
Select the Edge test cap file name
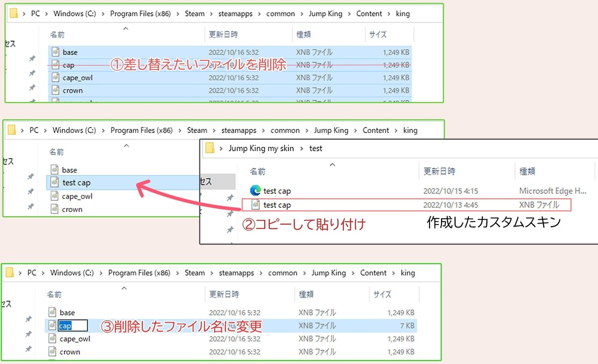pos(277,191)
